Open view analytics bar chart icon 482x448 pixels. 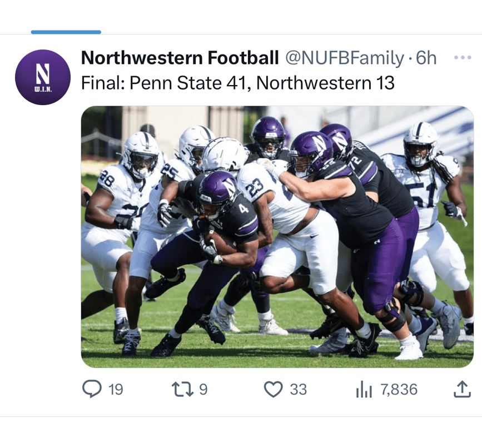364,390
